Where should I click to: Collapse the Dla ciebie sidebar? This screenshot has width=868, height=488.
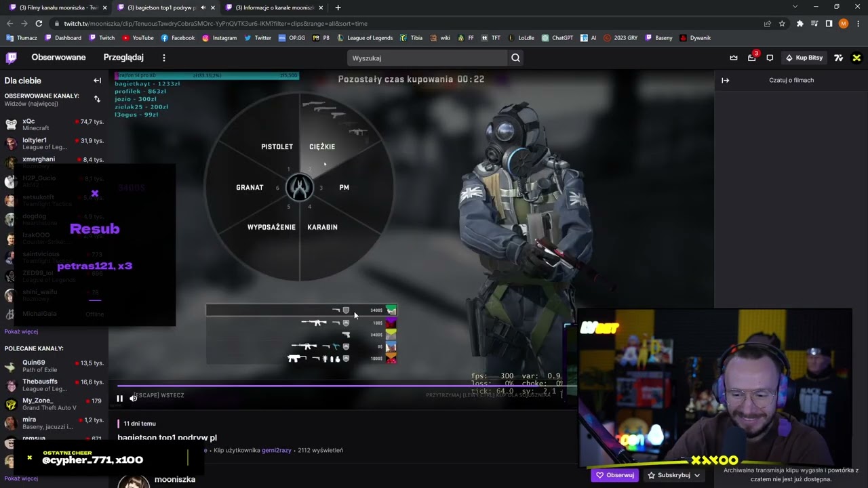[x=97, y=81]
